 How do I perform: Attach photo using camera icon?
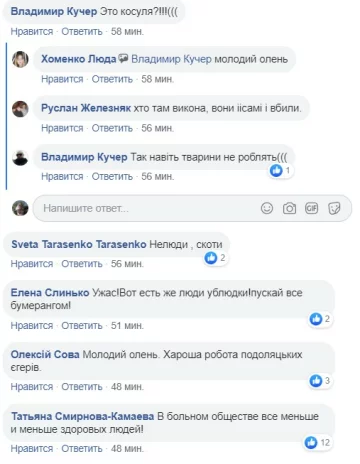(289, 209)
